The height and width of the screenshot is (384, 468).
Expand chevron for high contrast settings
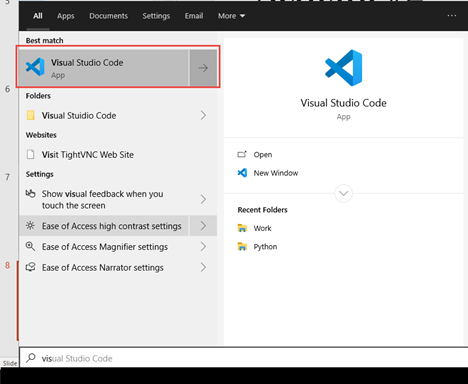point(203,226)
